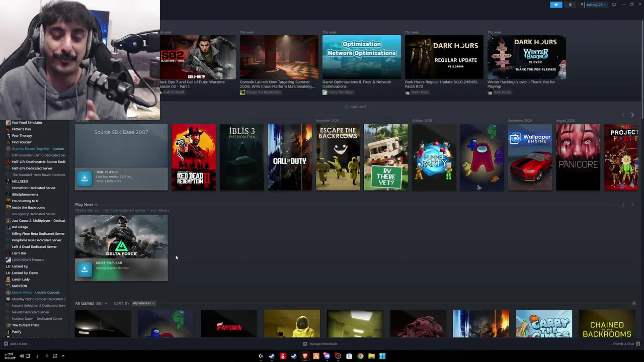Click Add shelf

(355, 107)
